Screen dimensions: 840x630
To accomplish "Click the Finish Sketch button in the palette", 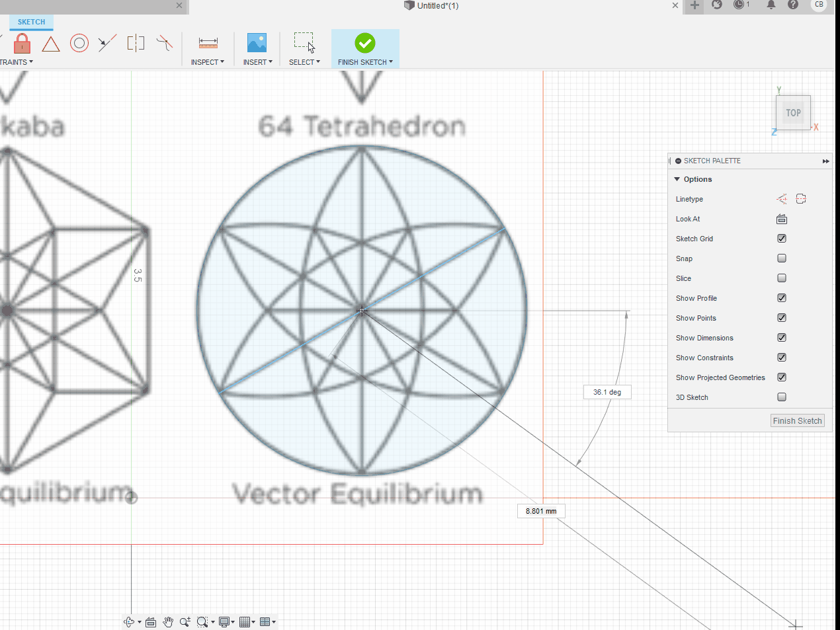I will [797, 420].
